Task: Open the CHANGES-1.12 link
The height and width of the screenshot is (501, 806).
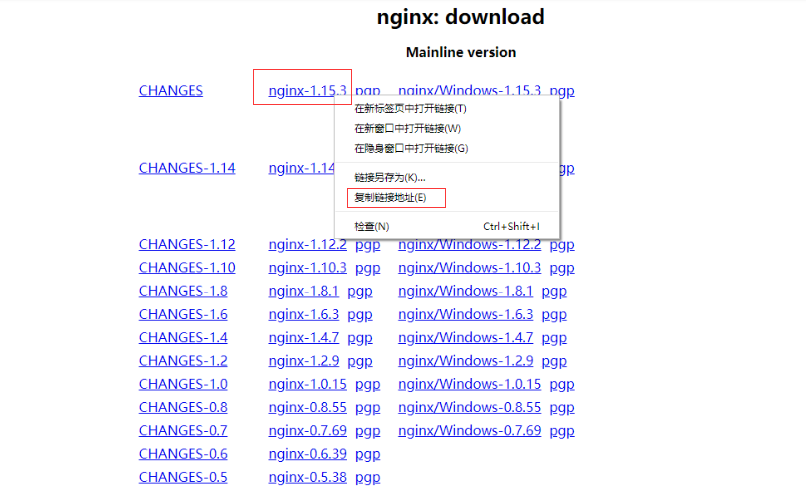Action: 187,244
